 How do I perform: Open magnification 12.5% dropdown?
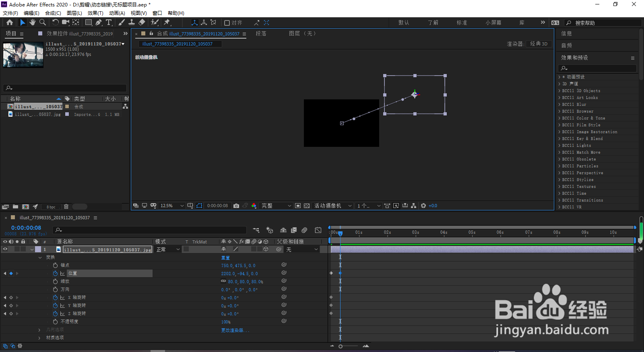[172, 206]
